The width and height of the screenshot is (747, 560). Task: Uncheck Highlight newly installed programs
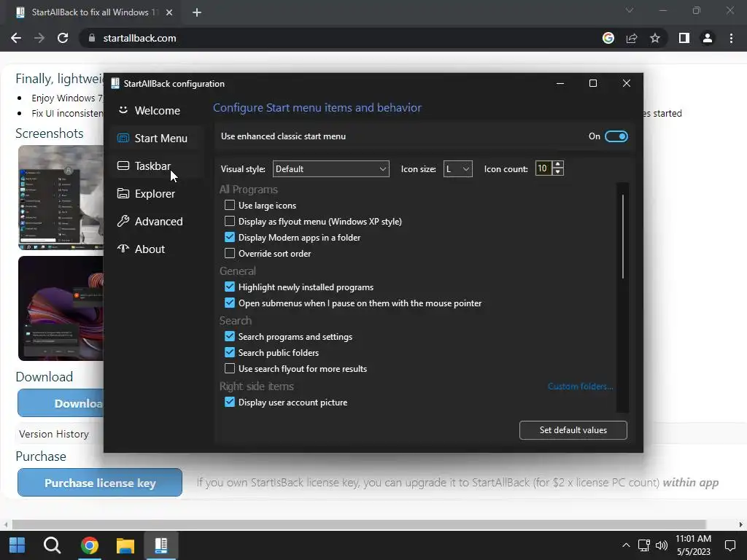pyautogui.click(x=230, y=287)
